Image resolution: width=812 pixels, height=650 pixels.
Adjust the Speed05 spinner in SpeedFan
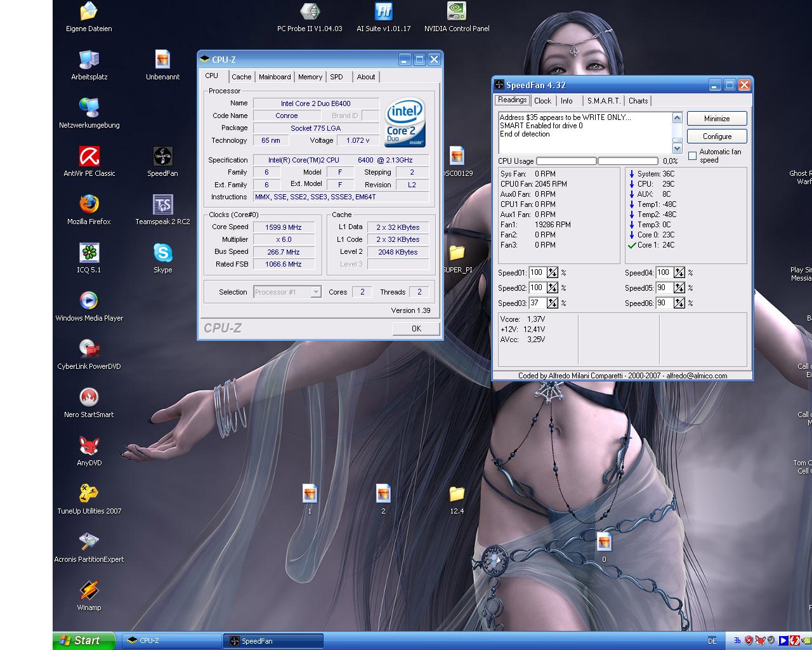[679, 288]
